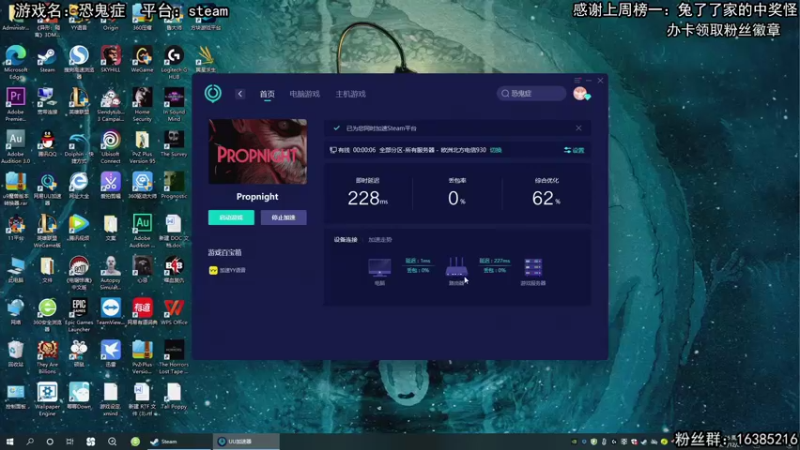Screen dimensions: 800x450
Task: Click the Propnight game cover image
Action: coord(258,152)
